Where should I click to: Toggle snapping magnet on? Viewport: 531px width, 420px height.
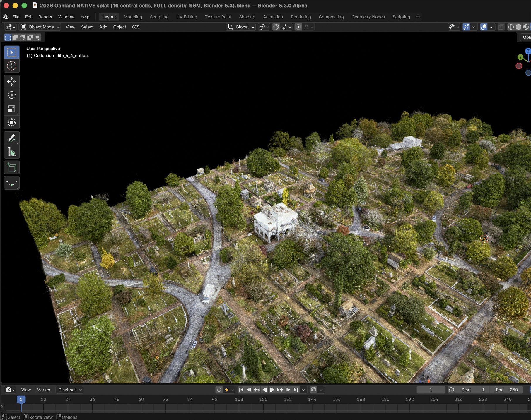tap(276, 27)
